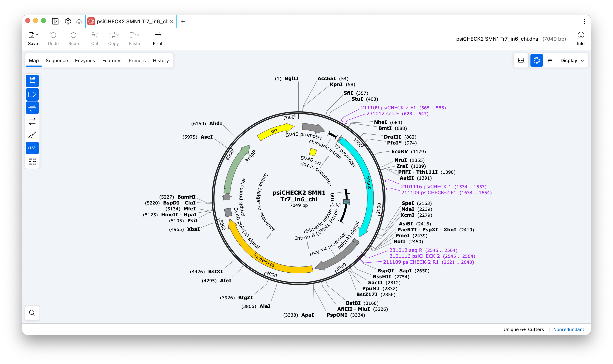
Task: Switch to circular map view
Action: (x=536, y=61)
